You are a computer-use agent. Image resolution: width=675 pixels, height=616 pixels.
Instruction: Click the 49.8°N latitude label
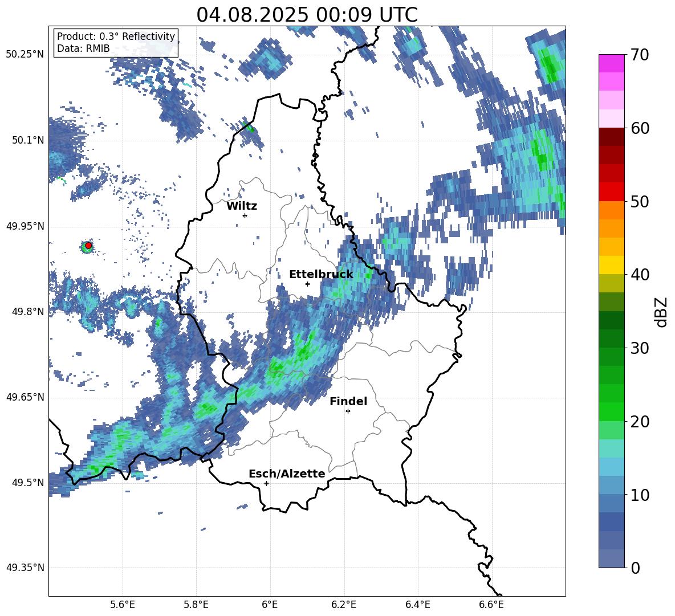click(x=28, y=312)
